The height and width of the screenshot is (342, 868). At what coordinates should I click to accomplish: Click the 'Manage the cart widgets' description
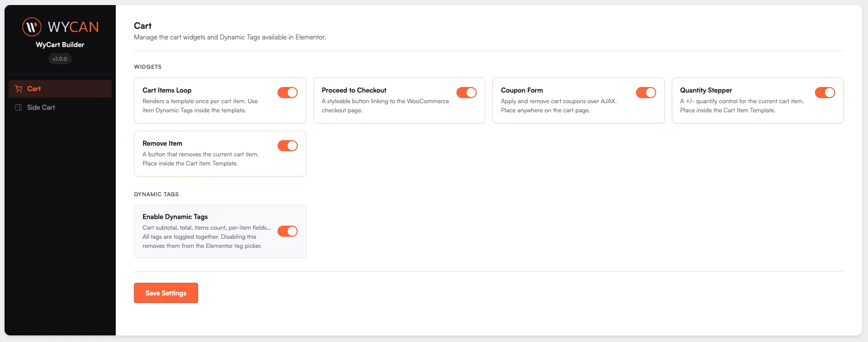(x=230, y=37)
